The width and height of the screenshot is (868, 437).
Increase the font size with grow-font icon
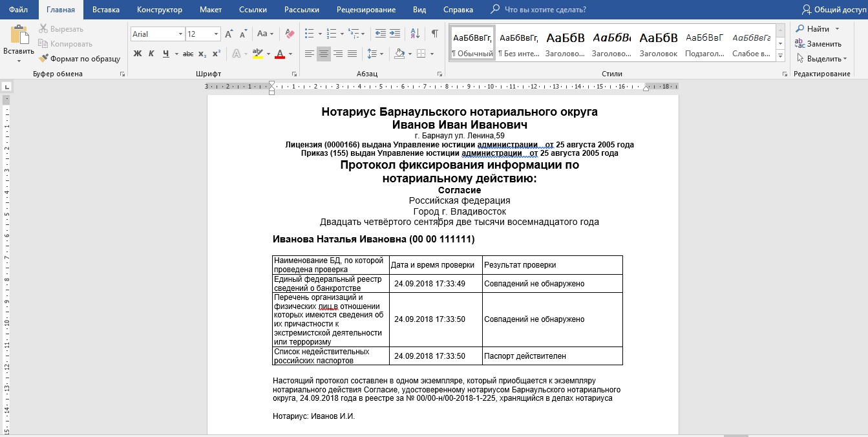pos(229,34)
